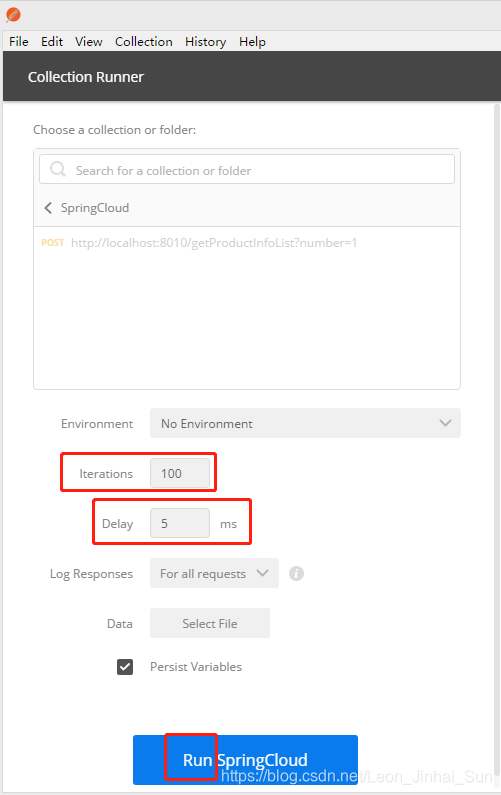Toggle the Persist Variables checkbox
Viewport: 501px width, 795px height.
125,667
